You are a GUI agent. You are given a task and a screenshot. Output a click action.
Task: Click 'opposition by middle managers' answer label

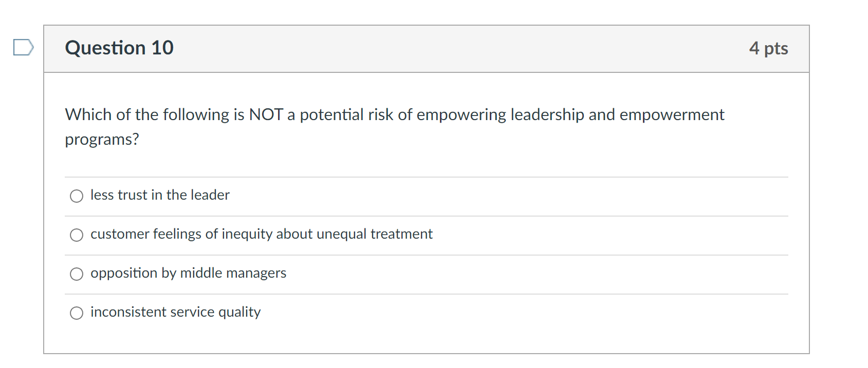188,273
